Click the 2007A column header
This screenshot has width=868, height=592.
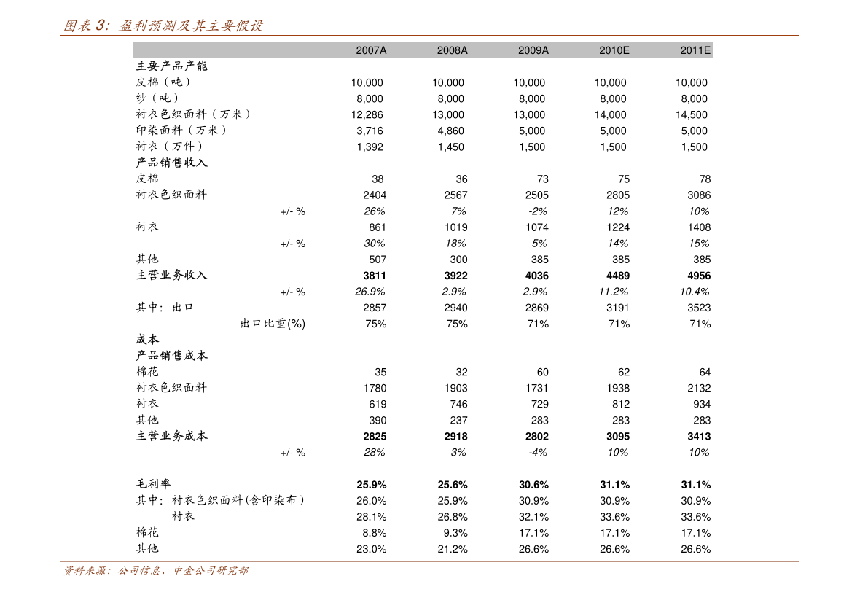click(371, 50)
